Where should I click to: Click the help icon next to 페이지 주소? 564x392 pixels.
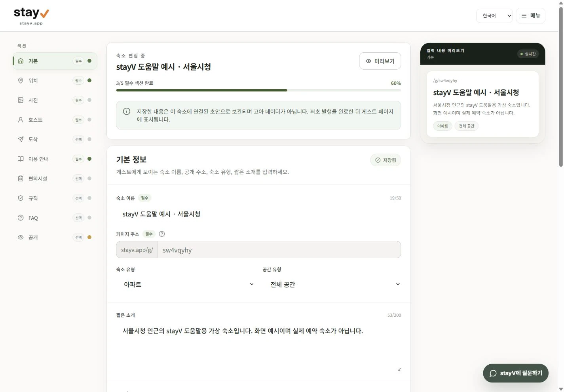161,234
